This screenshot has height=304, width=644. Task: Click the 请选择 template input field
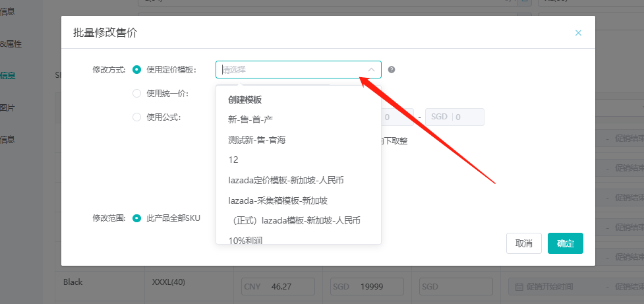290,70
